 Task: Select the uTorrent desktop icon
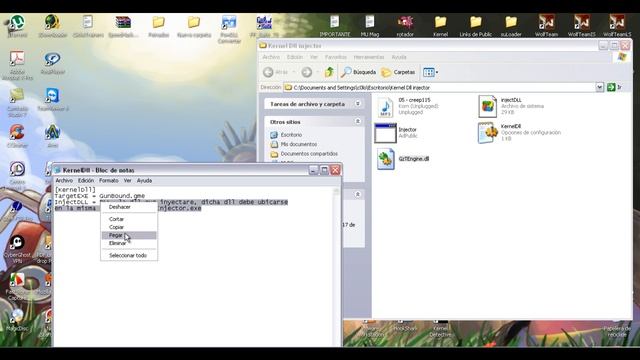[x=17, y=27]
